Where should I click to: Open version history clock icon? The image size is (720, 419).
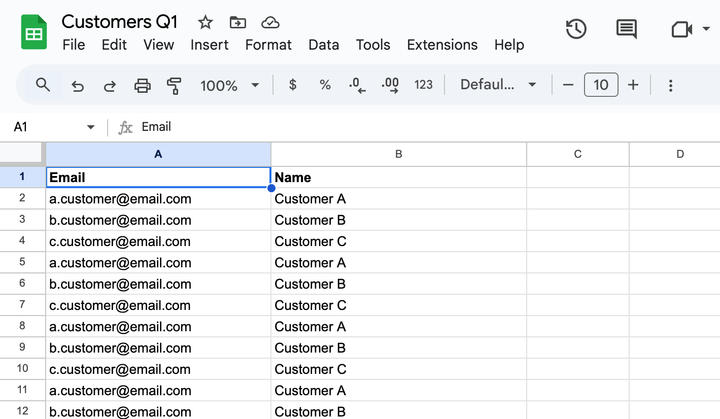click(x=576, y=29)
